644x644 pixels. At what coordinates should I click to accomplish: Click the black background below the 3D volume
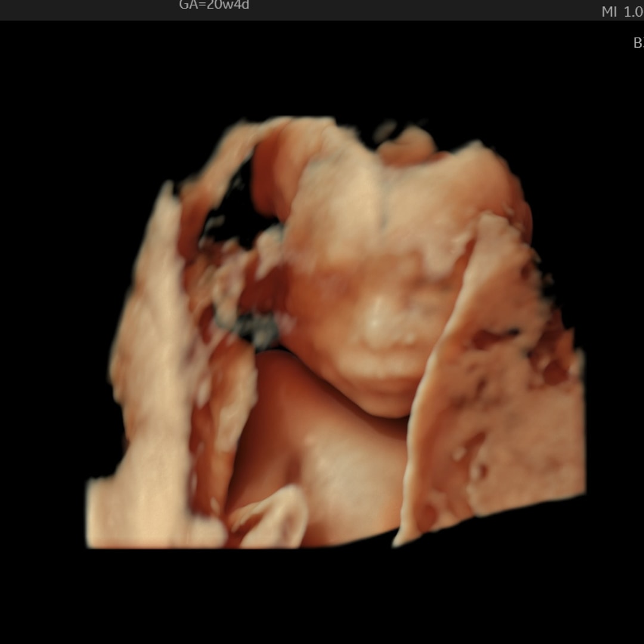[x=322, y=596]
